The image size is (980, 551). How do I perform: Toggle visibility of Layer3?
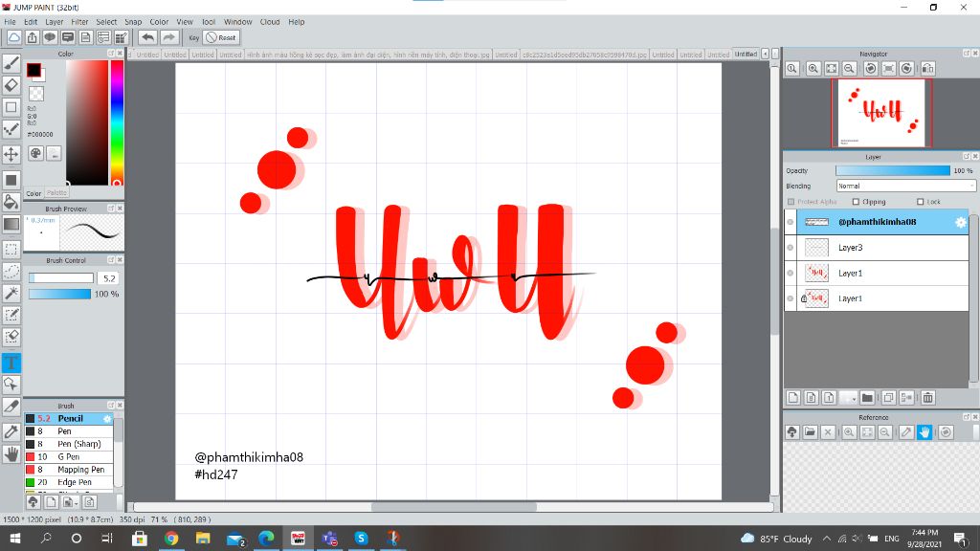791,248
